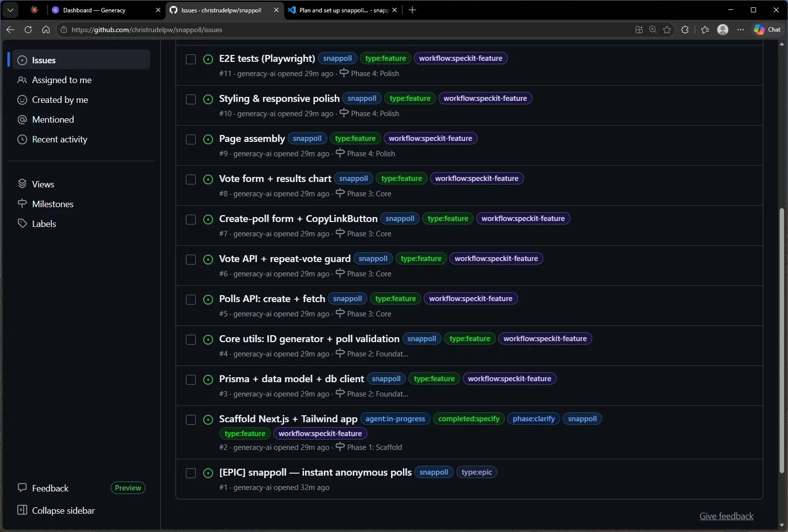788x532 pixels.
Task: Click agent:in-progress label on Scaffold issue
Action: 395,419
